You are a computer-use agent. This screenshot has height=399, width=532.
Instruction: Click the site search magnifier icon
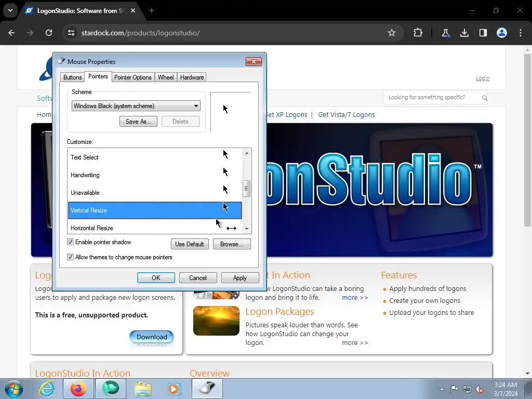485,98
